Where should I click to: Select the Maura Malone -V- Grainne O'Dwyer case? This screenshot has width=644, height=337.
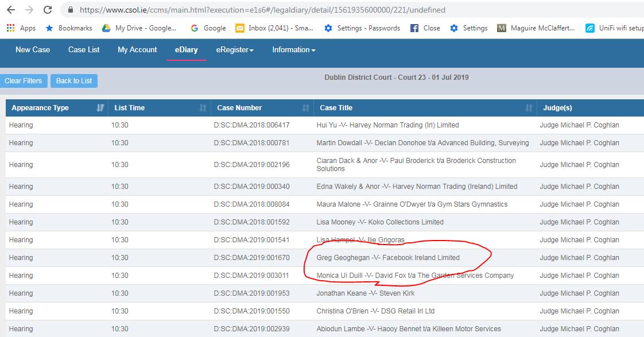[412, 204]
